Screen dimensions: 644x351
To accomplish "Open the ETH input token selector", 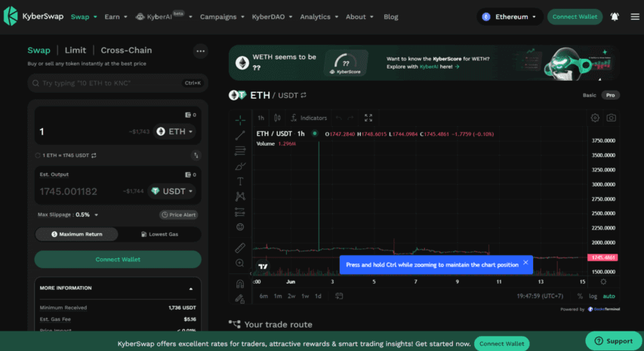I will point(174,131).
